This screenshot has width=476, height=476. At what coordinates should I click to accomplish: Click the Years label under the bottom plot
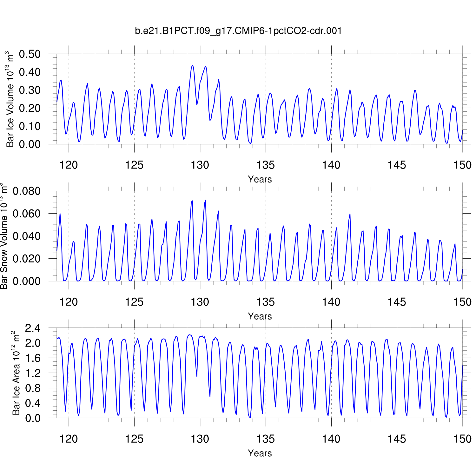(260, 453)
